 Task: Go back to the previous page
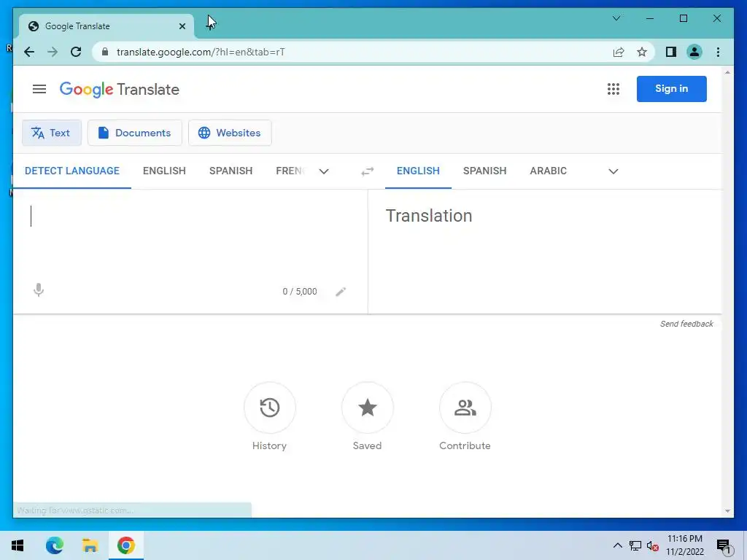[x=29, y=52]
